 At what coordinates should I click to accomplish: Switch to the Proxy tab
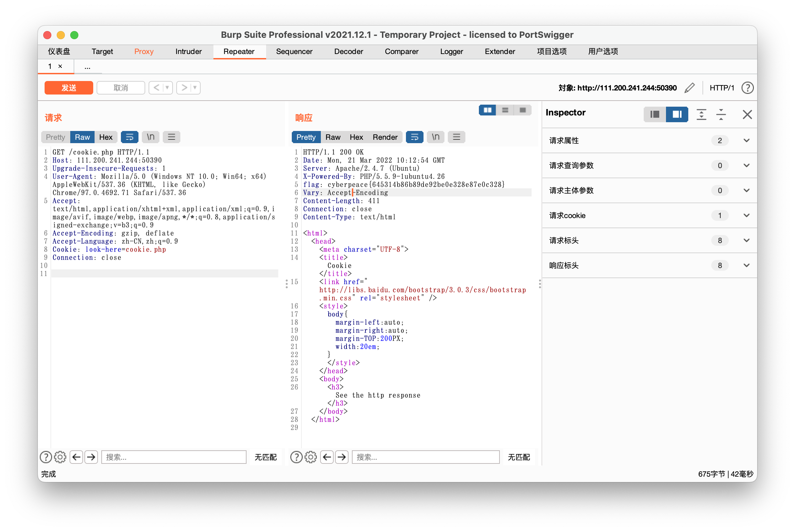(144, 52)
